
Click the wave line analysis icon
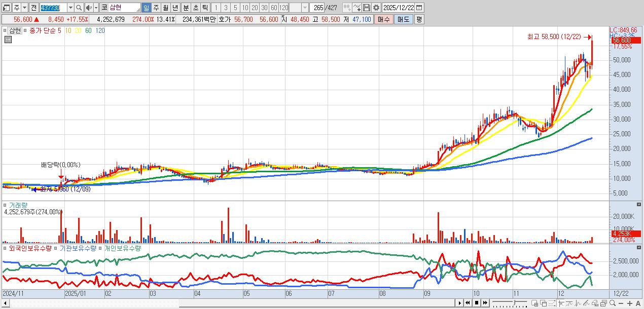tap(579, 303)
